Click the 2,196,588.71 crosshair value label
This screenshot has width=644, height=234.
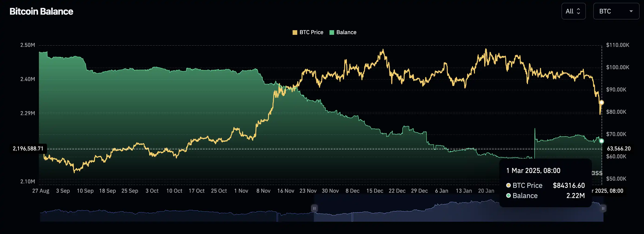(28, 149)
